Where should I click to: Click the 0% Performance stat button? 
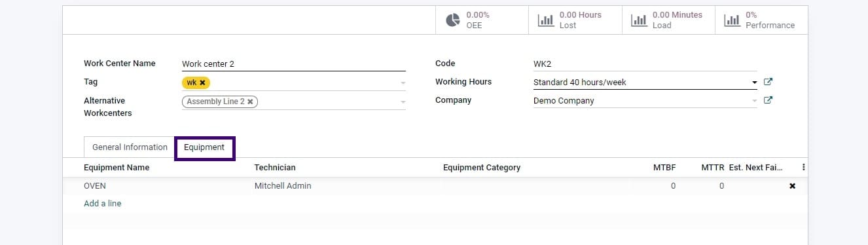coord(761,20)
